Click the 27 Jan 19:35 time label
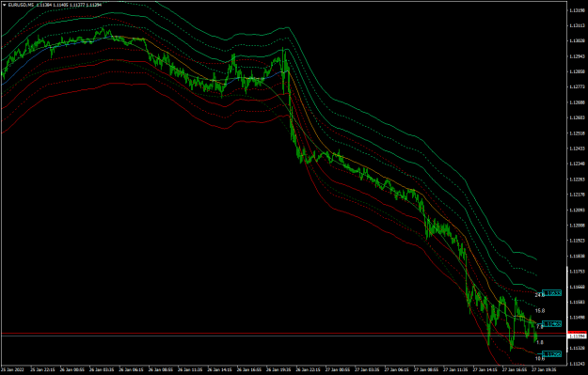This screenshot has width=588, height=375. click(544, 369)
